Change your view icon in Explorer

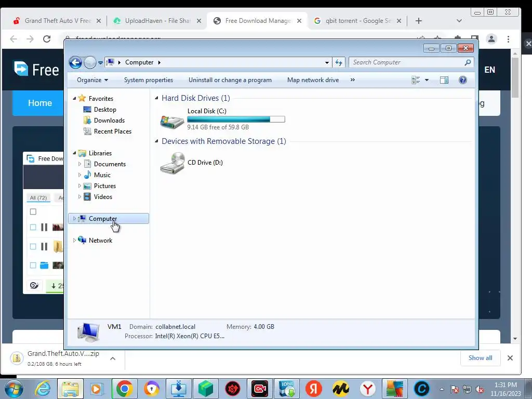(x=416, y=80)
